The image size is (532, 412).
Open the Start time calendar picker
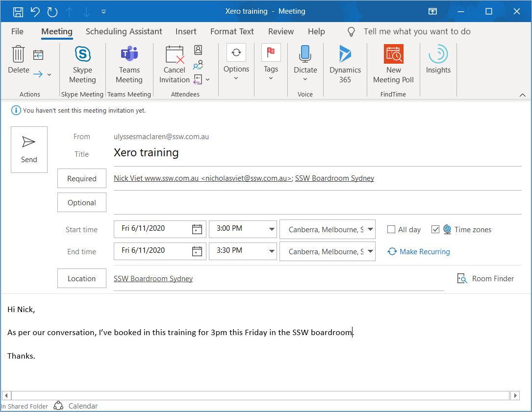point(197,229)
